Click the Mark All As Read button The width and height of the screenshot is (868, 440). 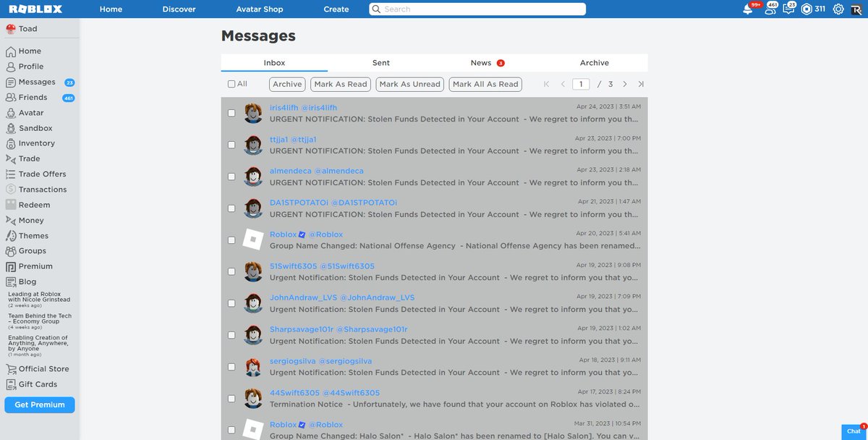485,84
